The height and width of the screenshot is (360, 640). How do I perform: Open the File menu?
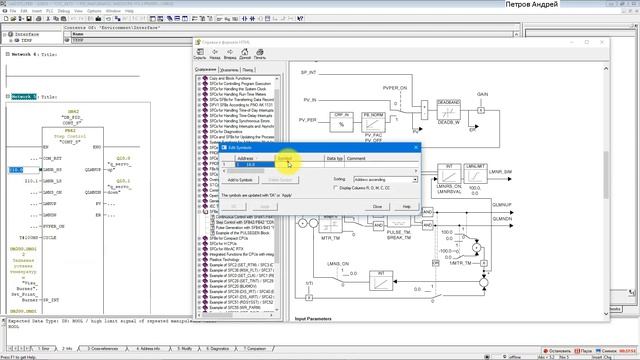click(13, 11)
